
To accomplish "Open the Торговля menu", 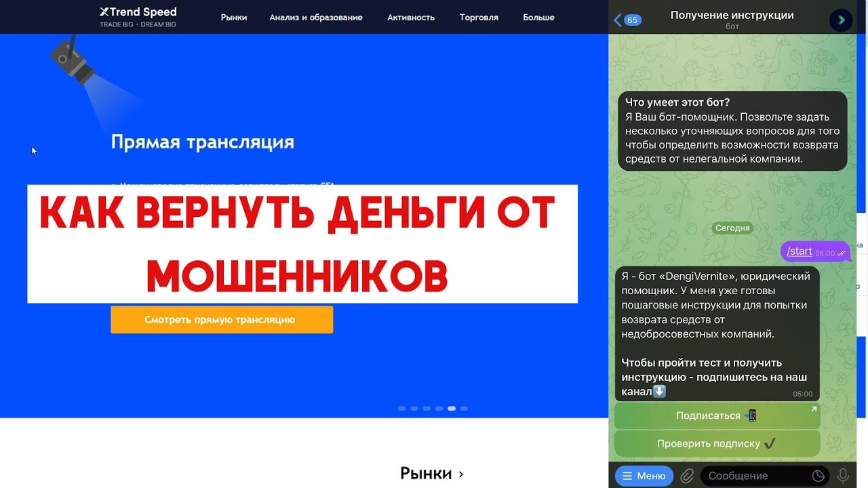I will [x=479, y=18].
